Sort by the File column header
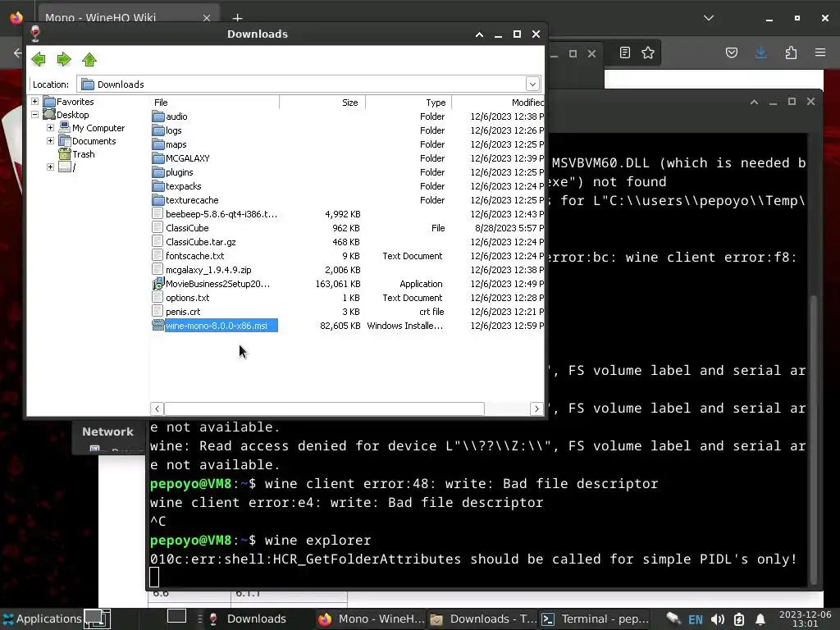Viewport: 840px width, 630px height. (214, 103)
